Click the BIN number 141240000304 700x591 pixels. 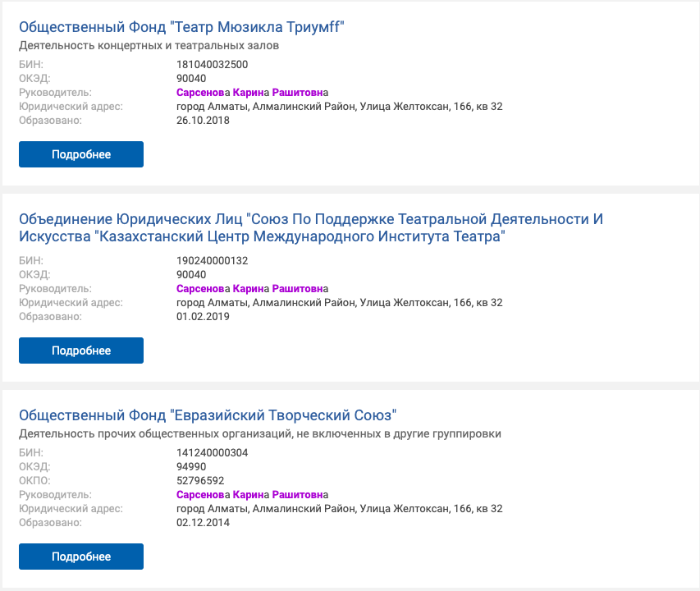pos(212,452)
